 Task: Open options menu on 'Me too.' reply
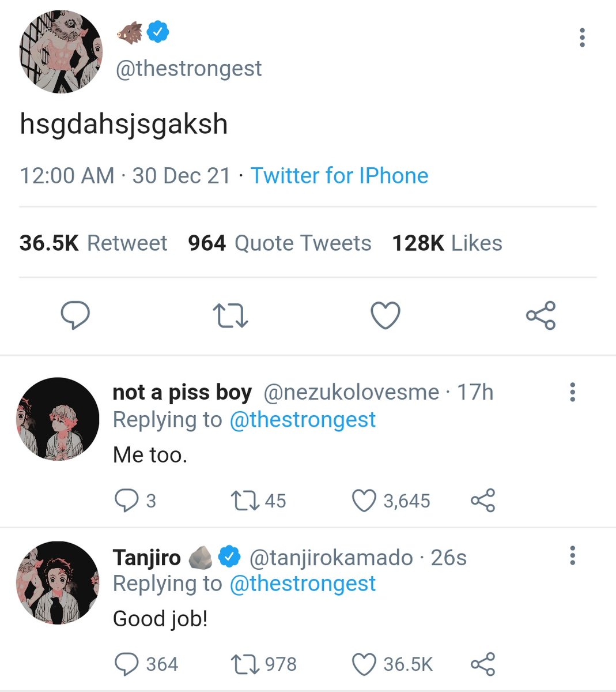click(x=572, y=392)
